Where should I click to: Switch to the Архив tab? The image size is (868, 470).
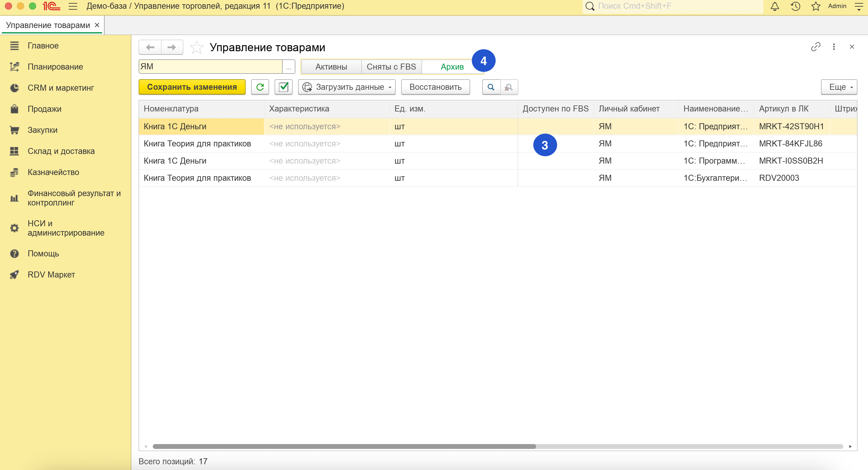452,67
